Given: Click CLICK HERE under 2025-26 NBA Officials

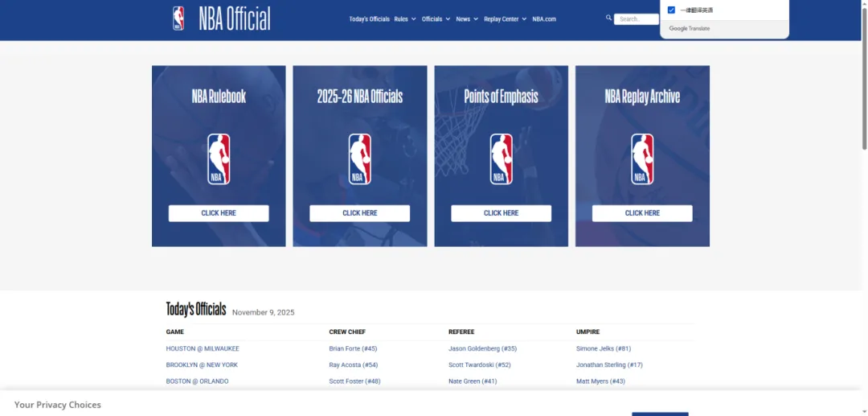Looking at the screenshot, I should pos(360,213).
